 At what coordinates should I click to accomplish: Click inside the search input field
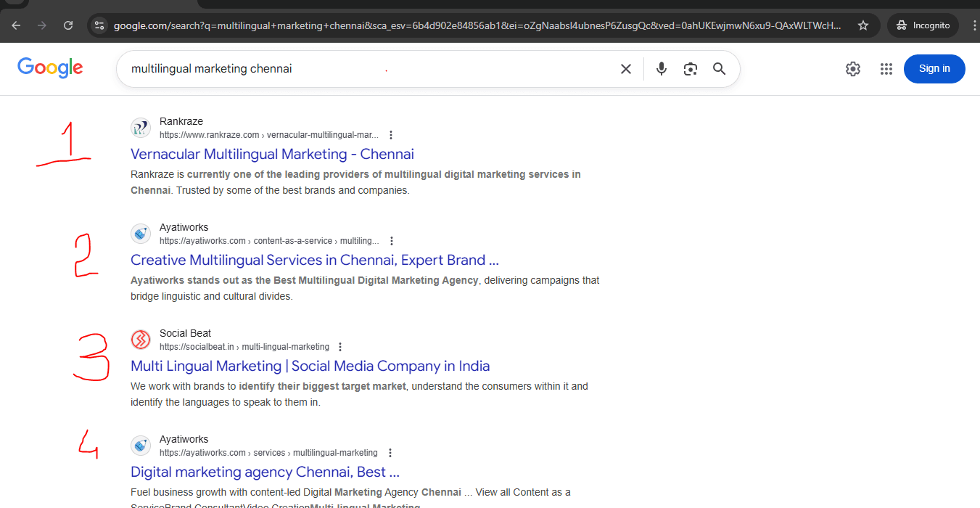(326, 68)
